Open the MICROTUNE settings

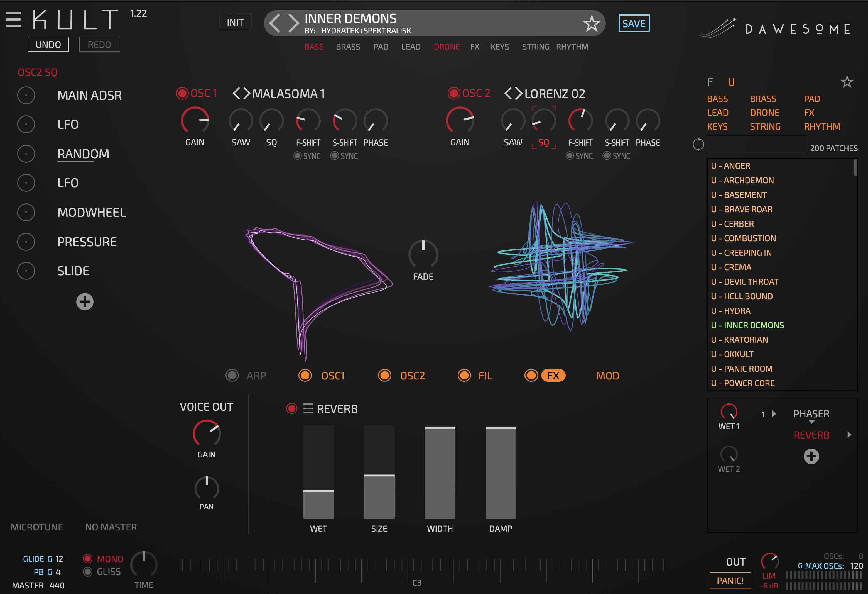[37, 527]
